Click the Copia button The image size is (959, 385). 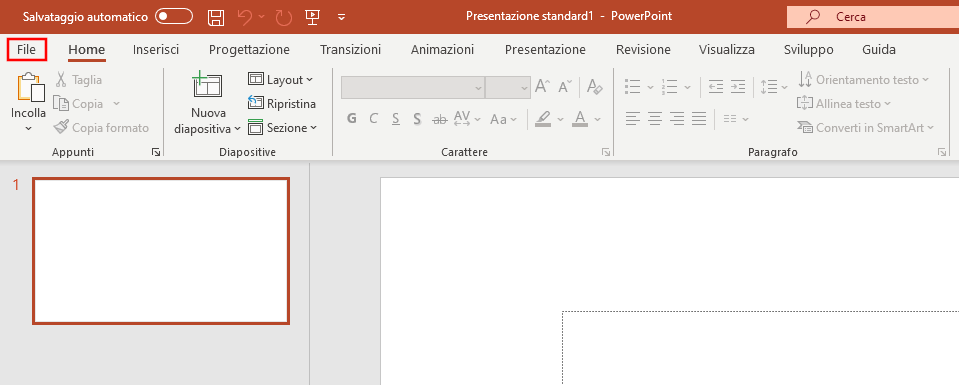[78, 104]
